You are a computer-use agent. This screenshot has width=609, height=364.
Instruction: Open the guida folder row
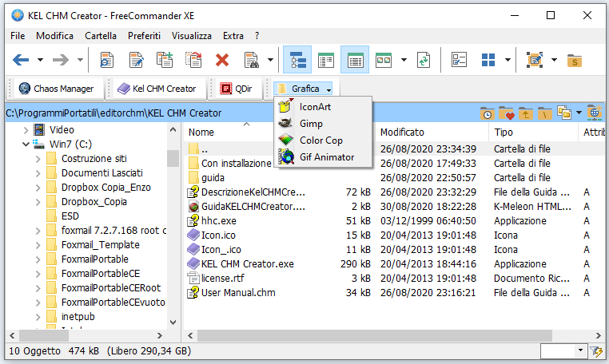click(x=213, y=178)
